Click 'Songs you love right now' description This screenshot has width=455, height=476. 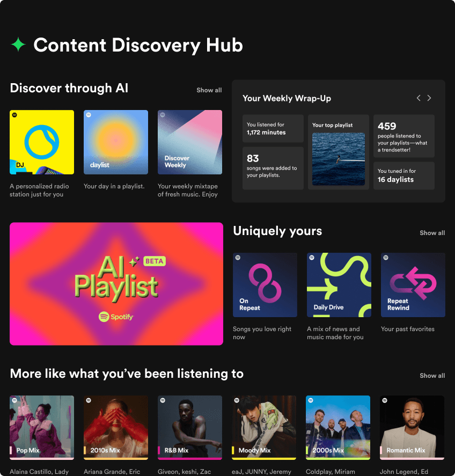point(262,333)
